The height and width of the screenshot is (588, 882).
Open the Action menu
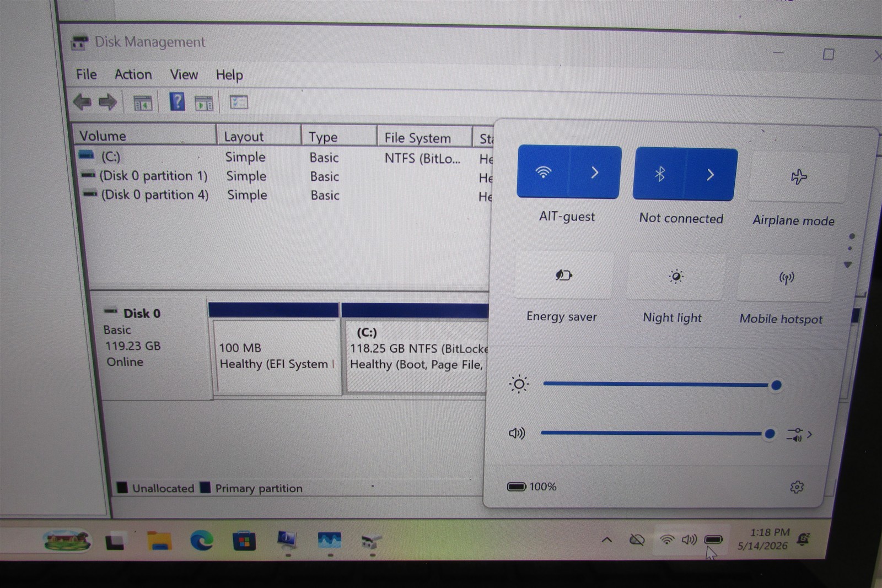coord(133,74)
